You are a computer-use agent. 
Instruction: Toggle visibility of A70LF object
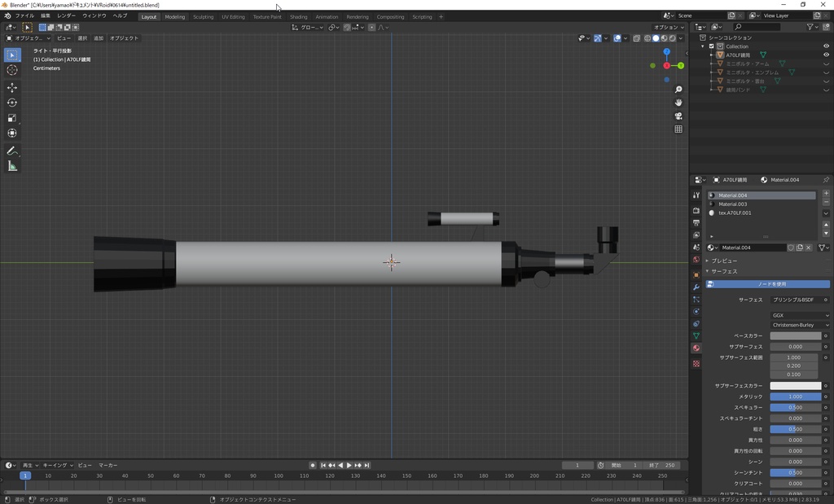click(x=826, y=55)
